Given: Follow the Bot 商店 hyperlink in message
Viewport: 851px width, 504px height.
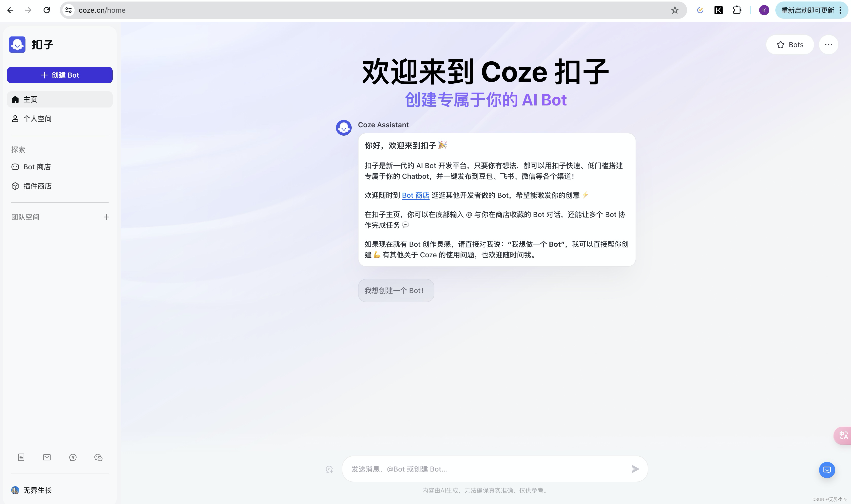Looking at the screenshot, I should click(415, 195).
